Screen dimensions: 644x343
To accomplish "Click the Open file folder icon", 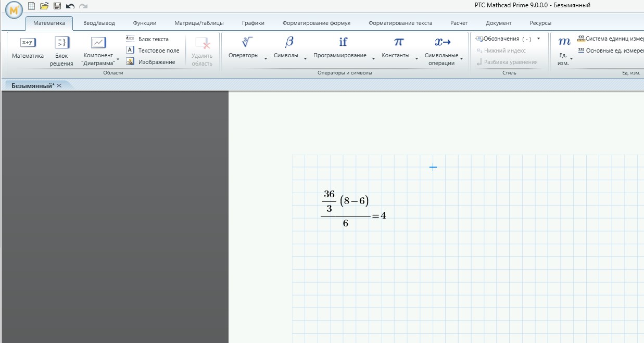I will click(44, 6).
